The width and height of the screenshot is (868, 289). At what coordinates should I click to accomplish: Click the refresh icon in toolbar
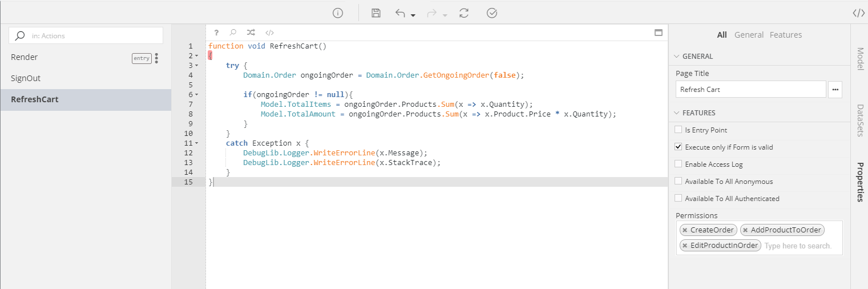click(x=464, y=13)
